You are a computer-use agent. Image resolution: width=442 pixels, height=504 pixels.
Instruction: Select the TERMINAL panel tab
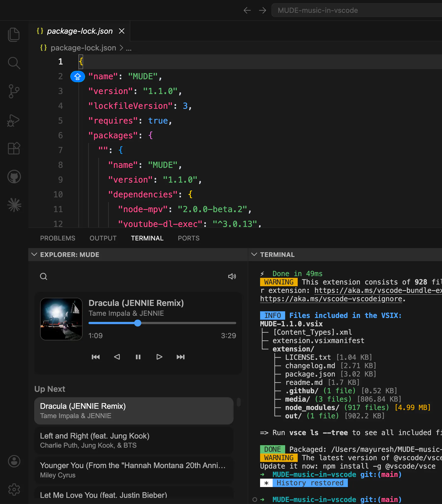(x=147, y=238)
